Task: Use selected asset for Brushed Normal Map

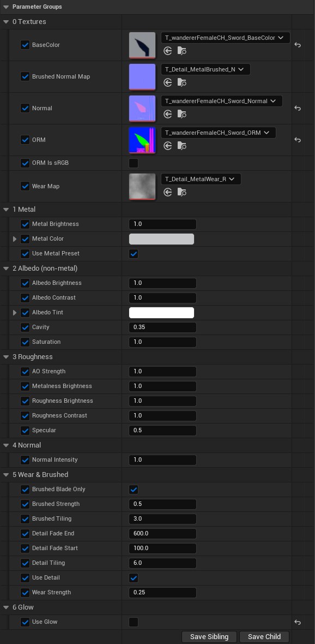Action: click(x=167, y=82)
